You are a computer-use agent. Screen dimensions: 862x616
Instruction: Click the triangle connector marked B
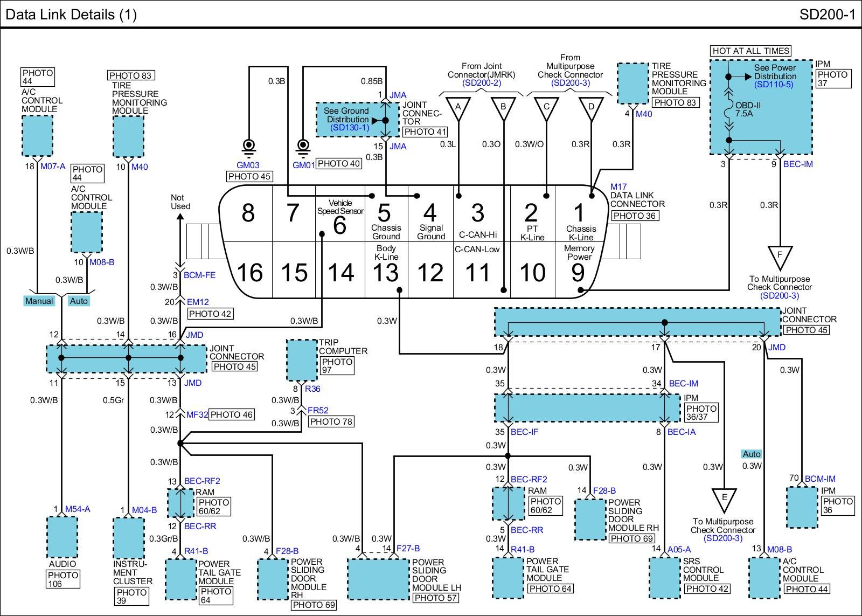click(503, 108)
